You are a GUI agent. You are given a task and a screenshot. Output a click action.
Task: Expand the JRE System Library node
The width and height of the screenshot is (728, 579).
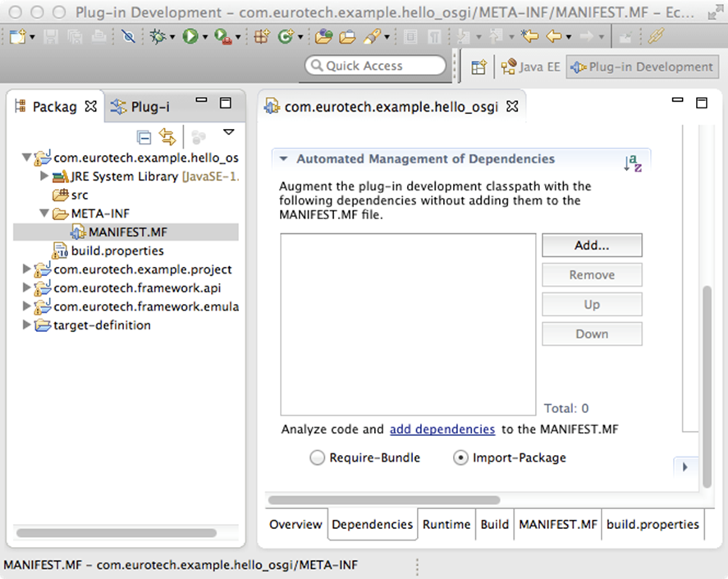[44, 176]
